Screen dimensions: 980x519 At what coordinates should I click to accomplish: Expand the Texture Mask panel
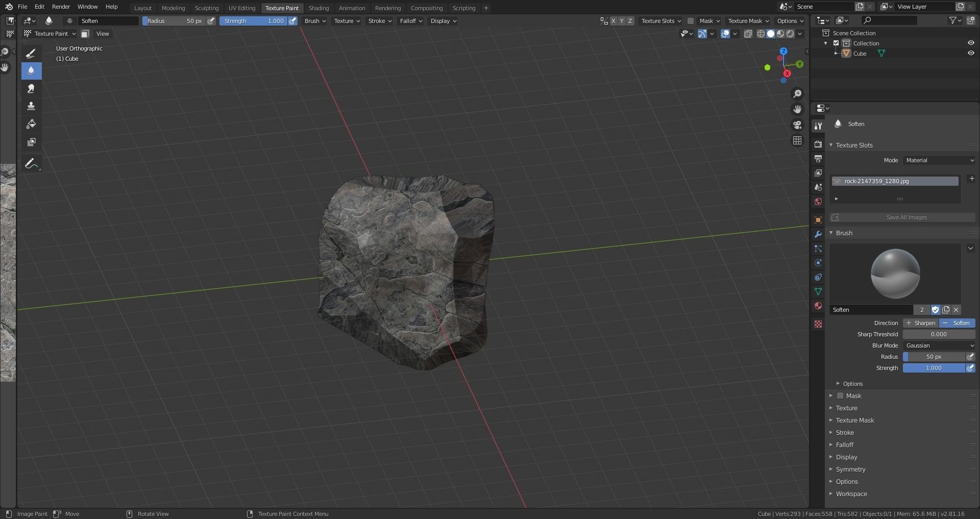(854, 420)
